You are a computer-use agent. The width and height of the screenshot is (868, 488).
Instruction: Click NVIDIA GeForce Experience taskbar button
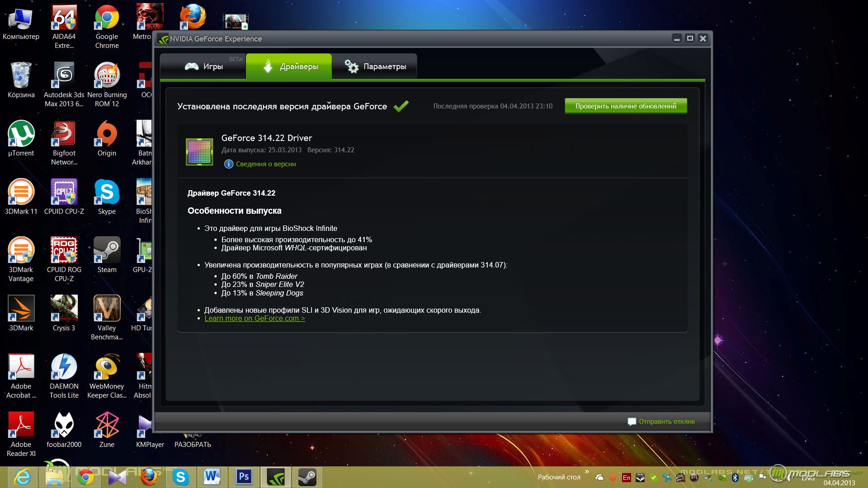275,477
